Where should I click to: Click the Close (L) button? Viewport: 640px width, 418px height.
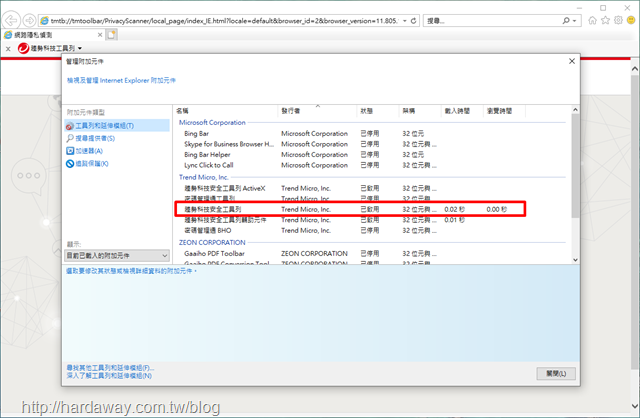(x=556, y=374)
